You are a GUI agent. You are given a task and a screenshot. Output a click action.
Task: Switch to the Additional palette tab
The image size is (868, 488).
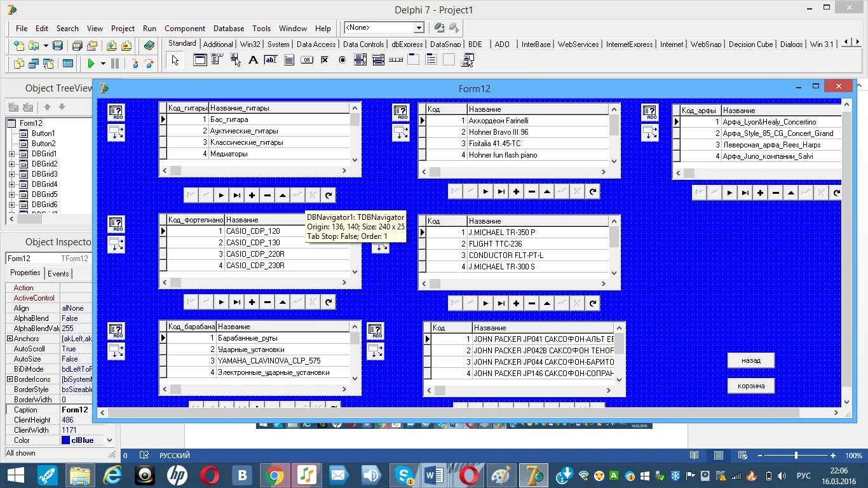click(x=218, y=44)
